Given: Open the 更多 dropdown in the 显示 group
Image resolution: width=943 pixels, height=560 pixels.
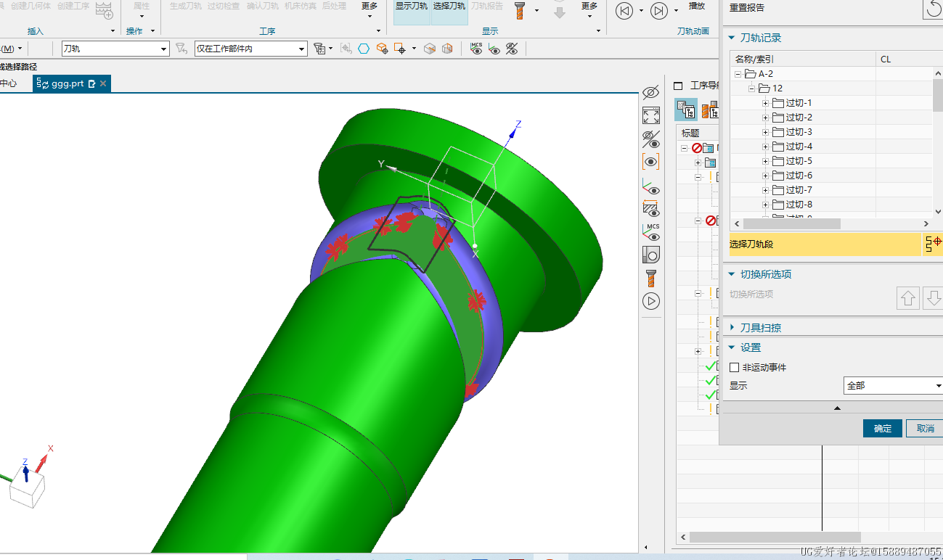Looking at the screenshot, I should (589, 10).
